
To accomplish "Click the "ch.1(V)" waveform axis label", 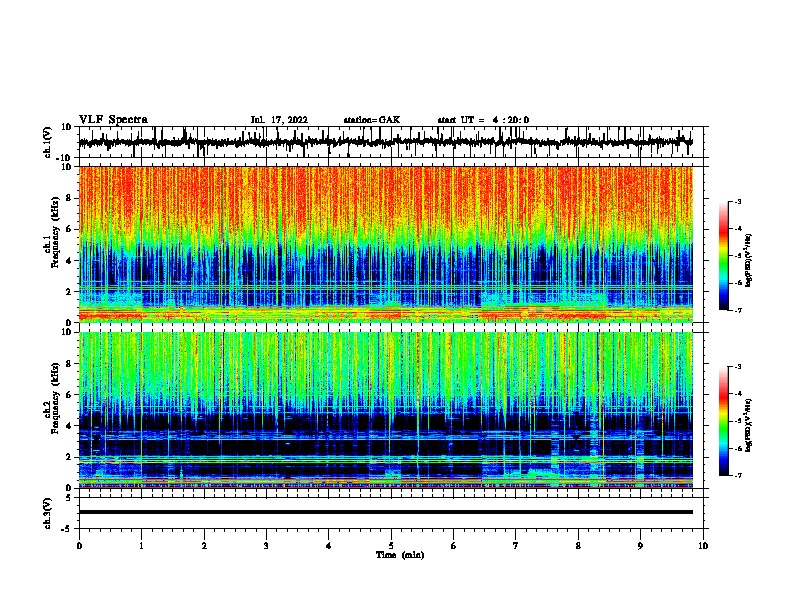I will (x=48, y=142).
